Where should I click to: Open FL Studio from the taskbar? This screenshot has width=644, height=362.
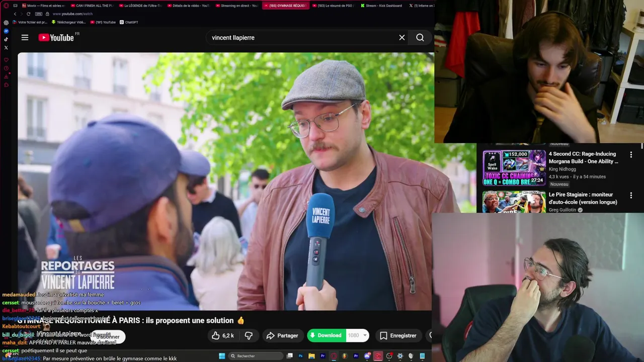pyautogui.click(x=345, y=356)
